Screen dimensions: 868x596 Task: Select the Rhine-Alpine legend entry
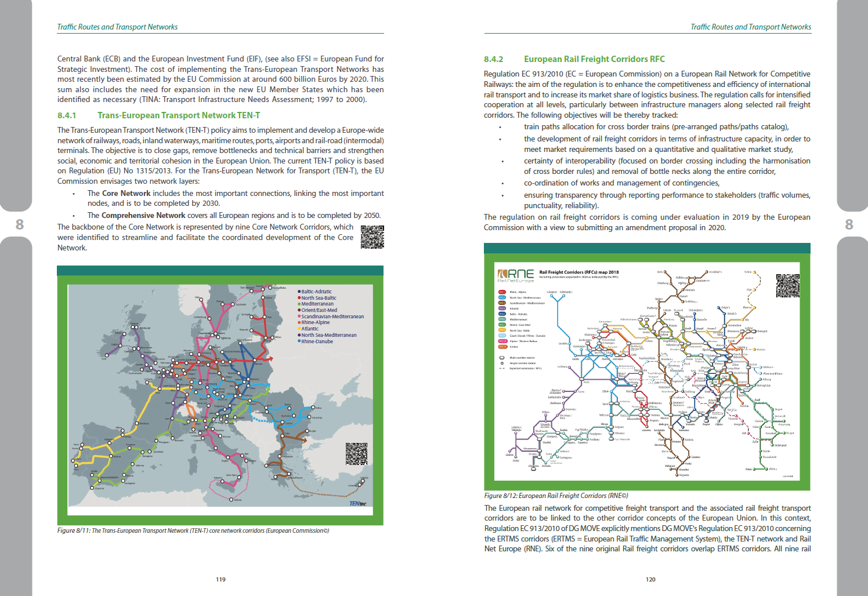(x=315, y=322)
